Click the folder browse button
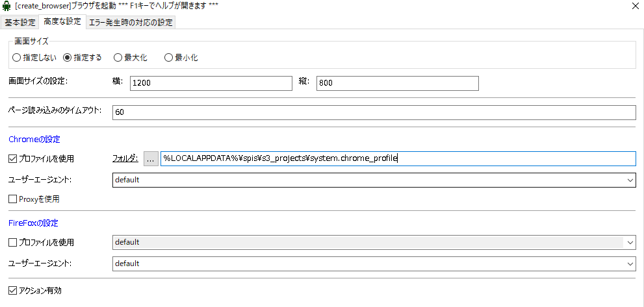Viewport: 644px width, 307px height. click(151, 158)
